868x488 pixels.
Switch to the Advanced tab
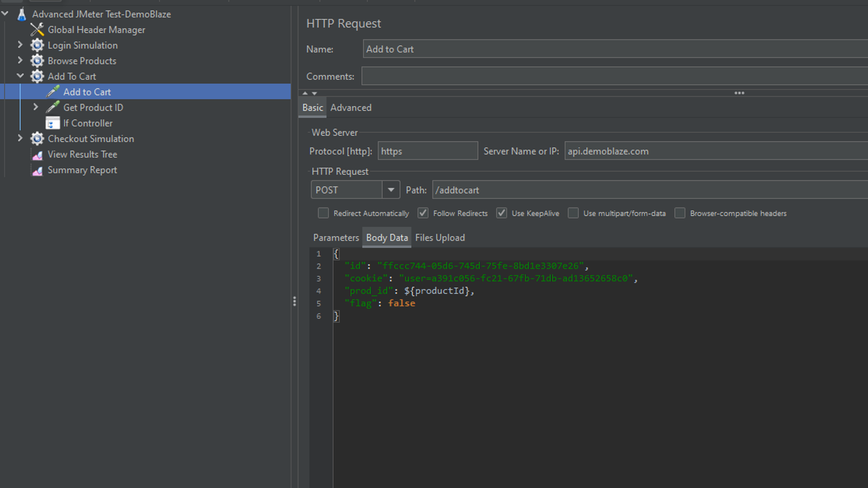[351, 107]
